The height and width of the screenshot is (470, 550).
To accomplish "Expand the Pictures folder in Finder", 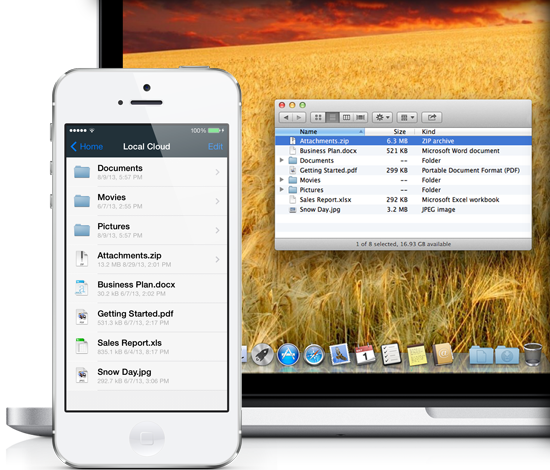I will (x=281, y=190).
